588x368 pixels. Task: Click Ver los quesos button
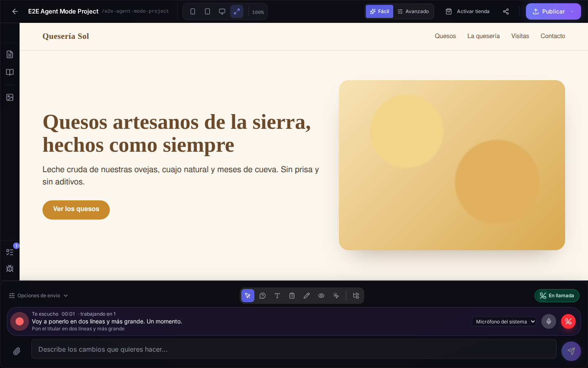(x=76, y=210)
